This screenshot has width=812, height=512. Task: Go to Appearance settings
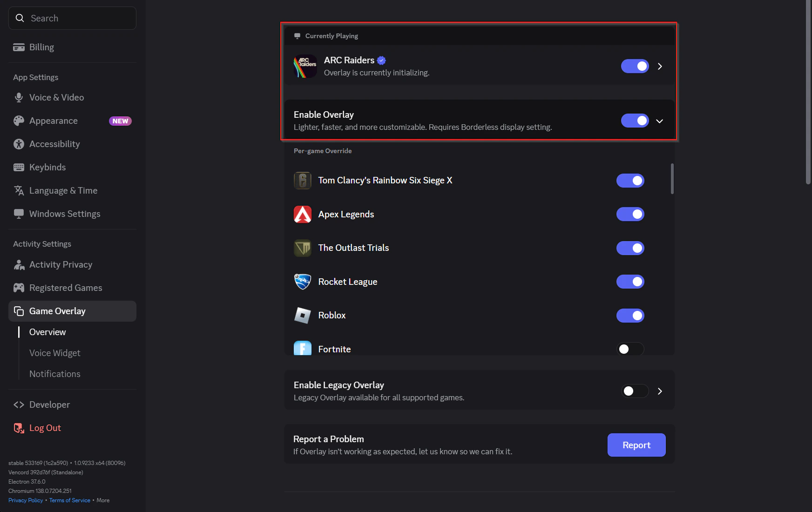point(72,121)
